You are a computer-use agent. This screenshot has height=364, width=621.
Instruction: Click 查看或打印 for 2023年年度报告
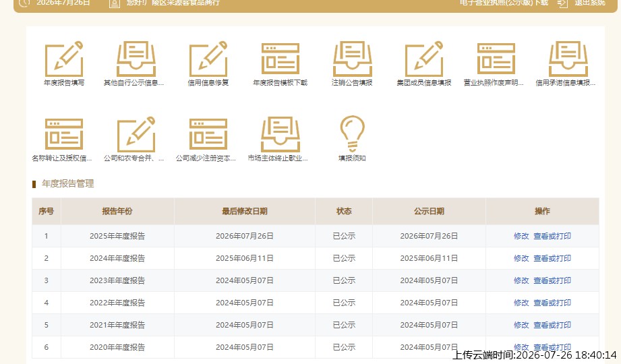pyautogui.click(x=552, y=280)
